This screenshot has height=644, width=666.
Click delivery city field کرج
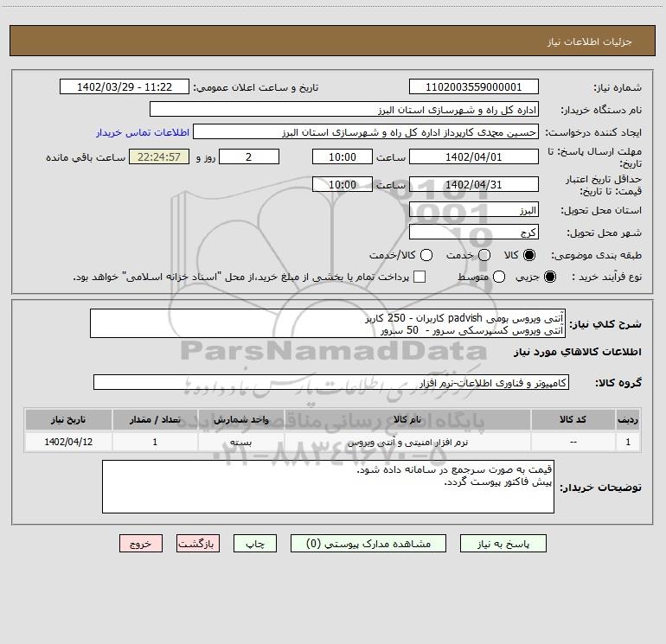pos(474,233)
